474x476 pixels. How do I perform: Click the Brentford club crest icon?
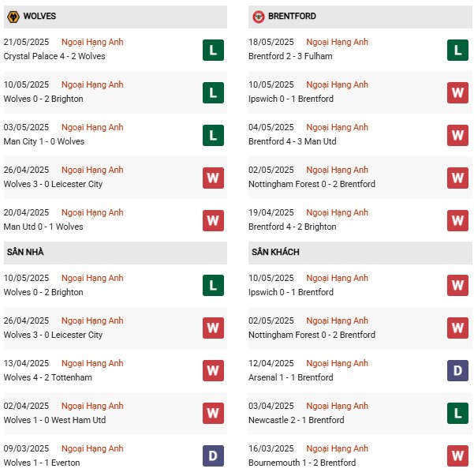tap(259, 16)
